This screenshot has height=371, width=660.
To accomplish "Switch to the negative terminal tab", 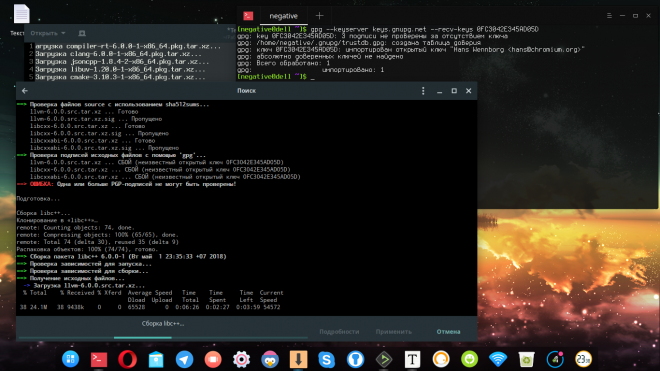I will click(x=283, y=16).
